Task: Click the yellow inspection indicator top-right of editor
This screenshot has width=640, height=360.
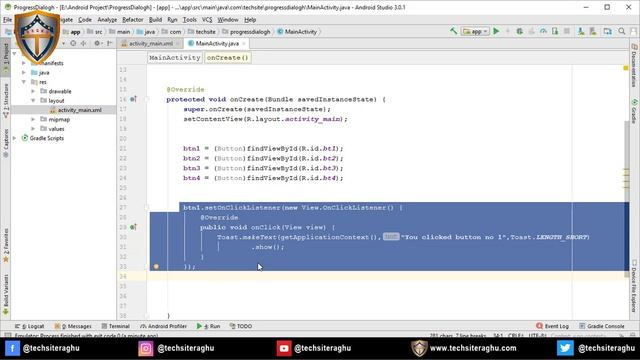Action: pos(626,68)
